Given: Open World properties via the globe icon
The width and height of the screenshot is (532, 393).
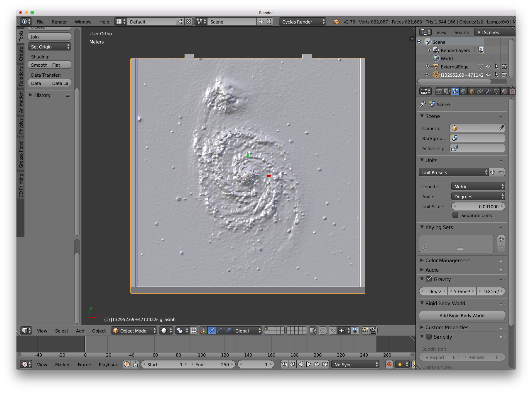Looking at the screenshot, I should click(x=464, y=91).
